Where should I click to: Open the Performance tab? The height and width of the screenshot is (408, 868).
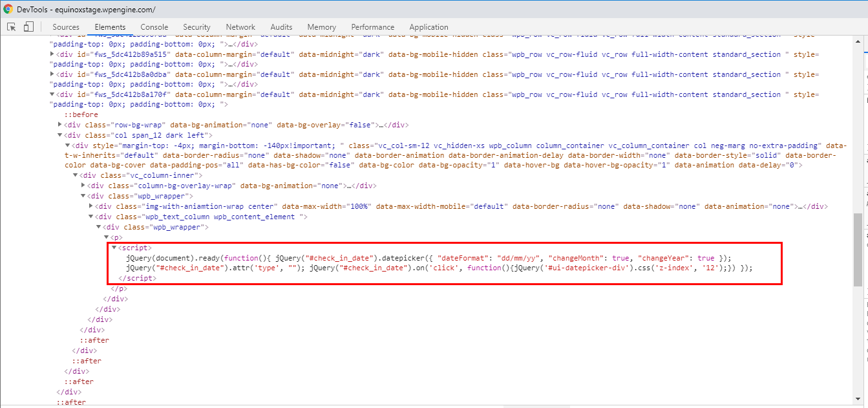tap(373, 27)
